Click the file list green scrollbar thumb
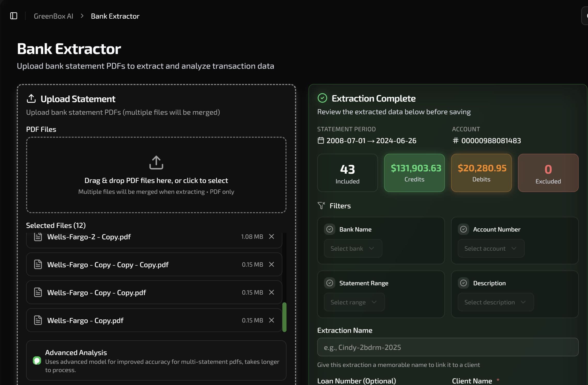 click(284, 317)
